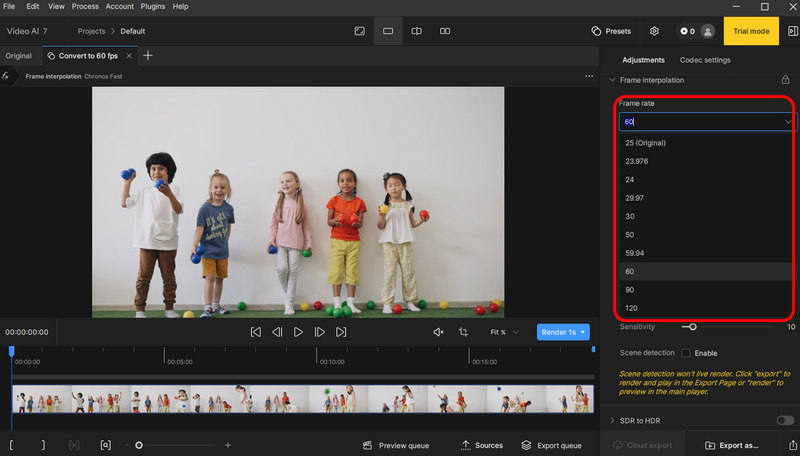The image size is (800, 456).
Task: Open the Plugins menu
Action: (x=152, y=6)
